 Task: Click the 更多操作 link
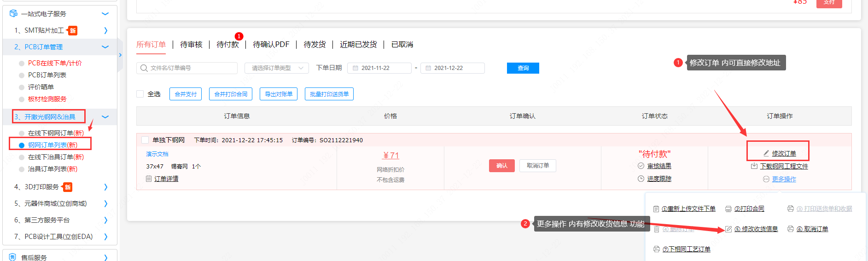pos(784,179)
